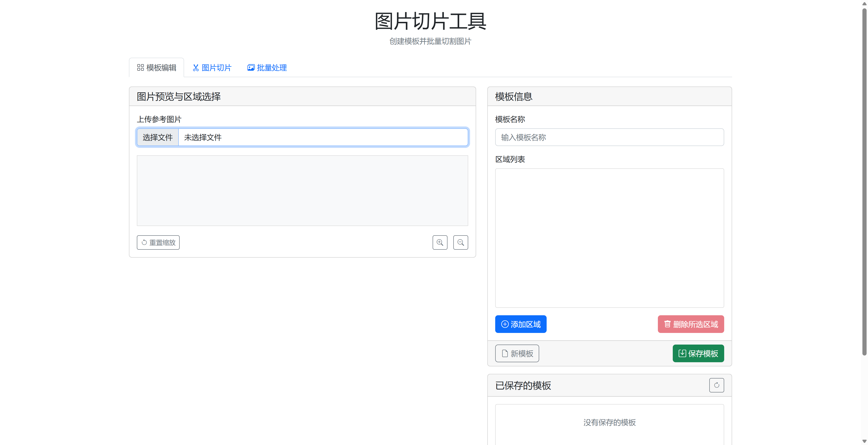Click the 未选择文件 file name field
The height and width of the screenshot is (445, 868).
pos(323,137)
